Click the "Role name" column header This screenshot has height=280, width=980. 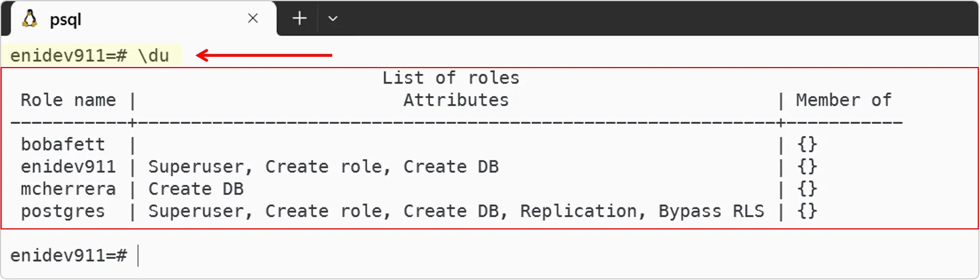(68, 101)
